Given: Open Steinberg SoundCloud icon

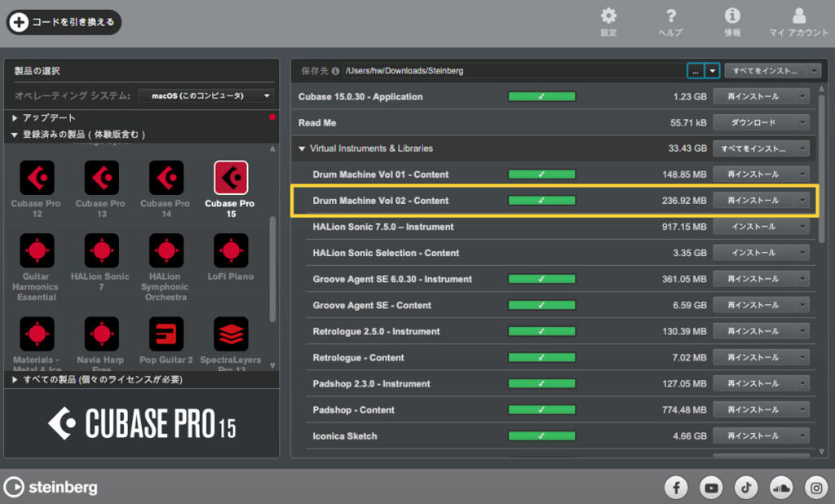Looking at the screenshot, I should coord(781,488).
